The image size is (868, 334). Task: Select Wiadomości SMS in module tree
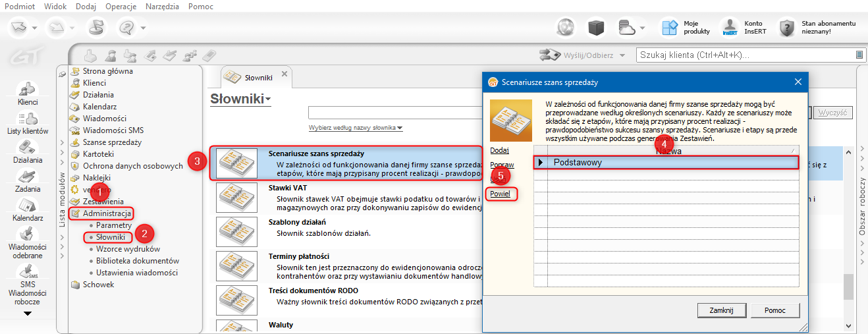113,130
